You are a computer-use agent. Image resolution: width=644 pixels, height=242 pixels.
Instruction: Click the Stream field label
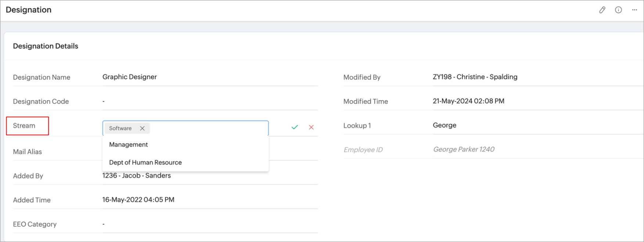[24, 126]
